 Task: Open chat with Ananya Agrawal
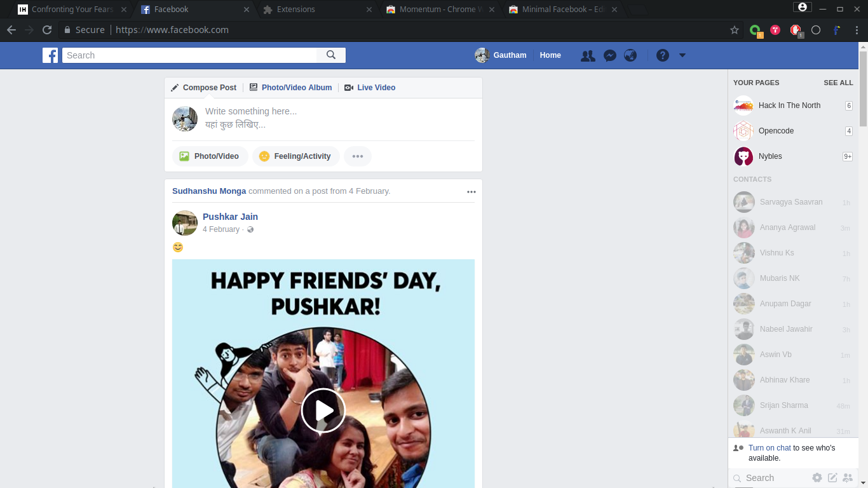pyautogui.click(x=792, y=227)
